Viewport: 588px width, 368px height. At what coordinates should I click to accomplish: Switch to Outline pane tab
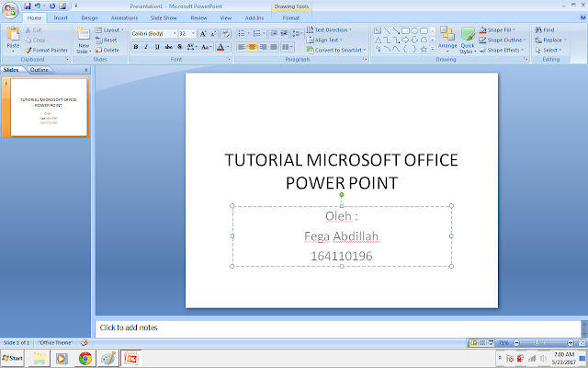pyautogui.click(x=40, y=70)
